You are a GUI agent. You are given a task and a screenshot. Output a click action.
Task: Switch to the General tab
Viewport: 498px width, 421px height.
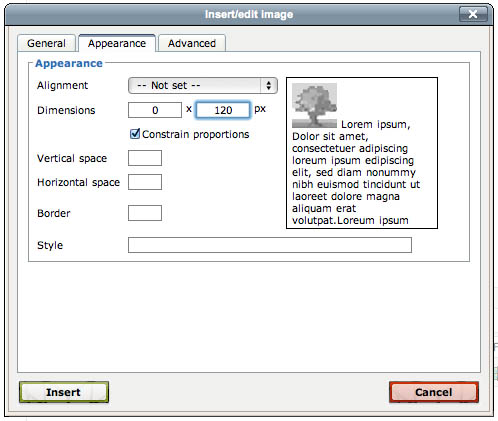click(46, 43)
